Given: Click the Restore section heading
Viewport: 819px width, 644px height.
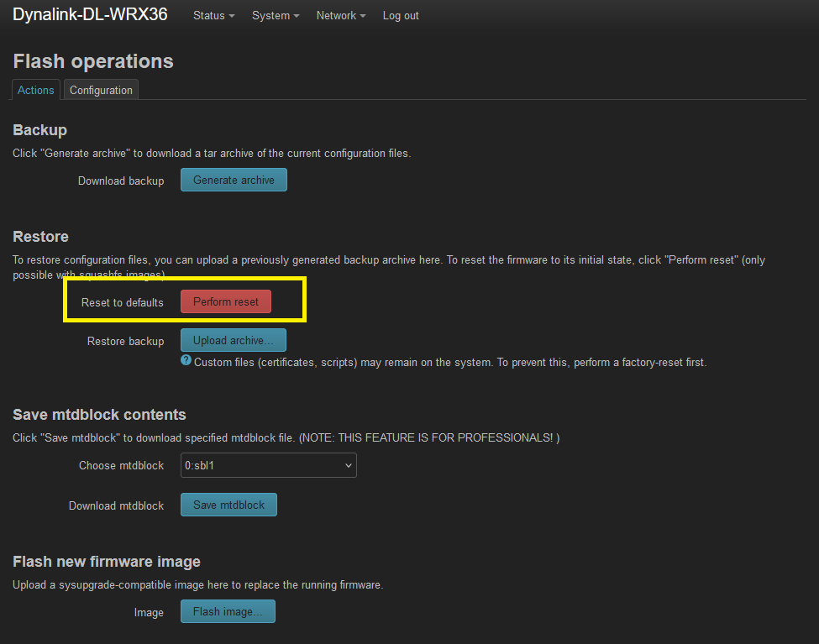Looking at the screenshot, I should pyautogui.click(x=40, y=236).
